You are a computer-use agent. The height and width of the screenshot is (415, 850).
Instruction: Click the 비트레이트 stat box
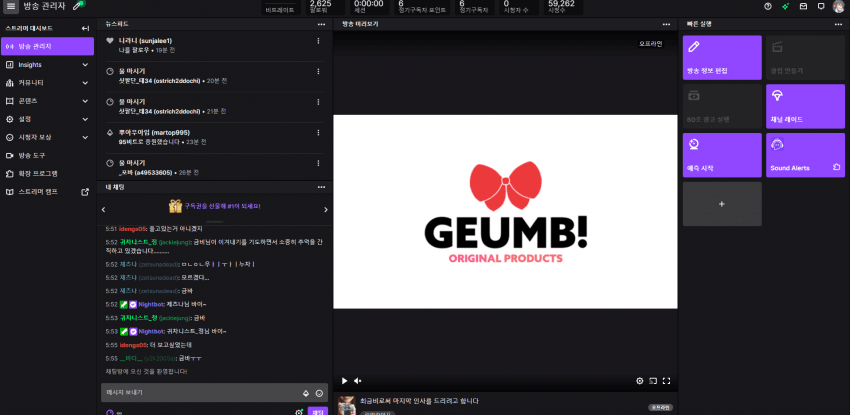(281, 7)
